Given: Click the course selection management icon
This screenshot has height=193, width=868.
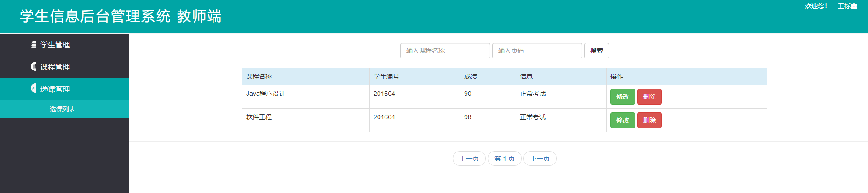Looking at the screenshot, I should pyautogui.click(x=34, y=88).
